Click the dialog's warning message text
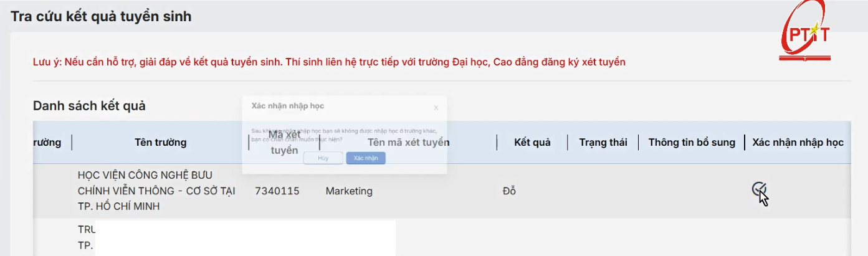The width and height of the screenshot is (868, 256). click(x=344, y=135)
